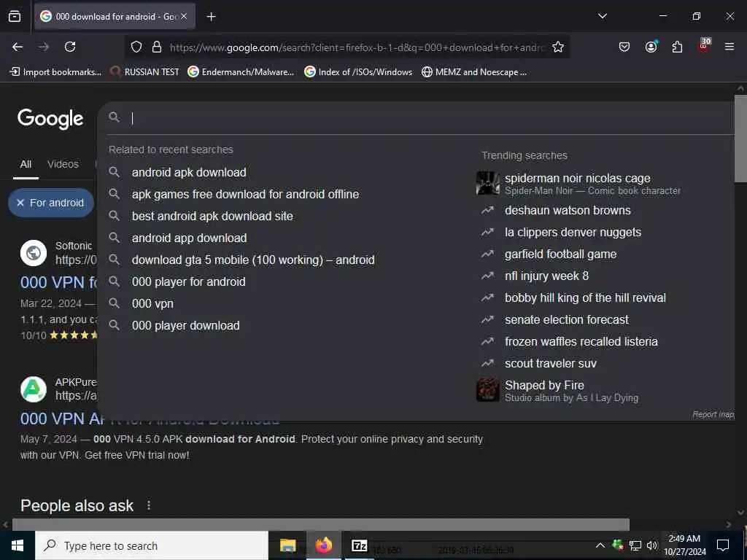The width and height of the screenshot is (747, 560).
Task: Click the horizontal scrollbar thumb
Action: (320, 525)
